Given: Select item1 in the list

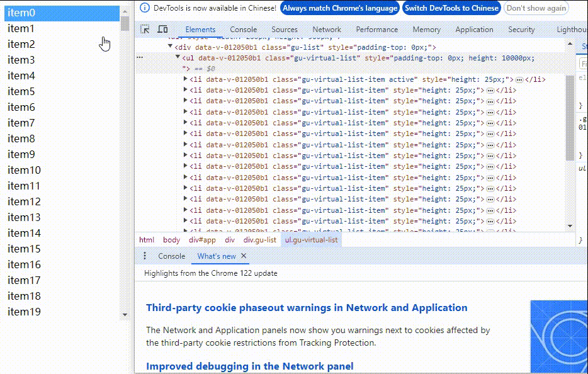Looking at the screenshot, I should click(62, 28).
